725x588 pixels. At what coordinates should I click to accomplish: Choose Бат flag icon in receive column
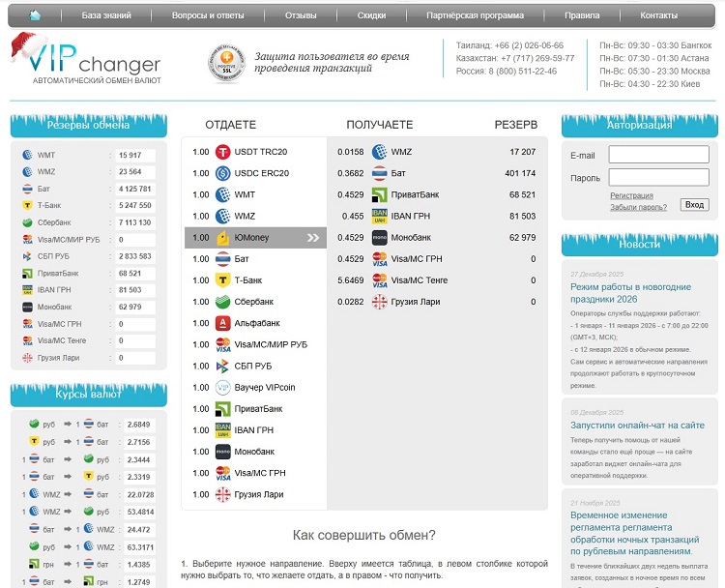pos(380,173)
